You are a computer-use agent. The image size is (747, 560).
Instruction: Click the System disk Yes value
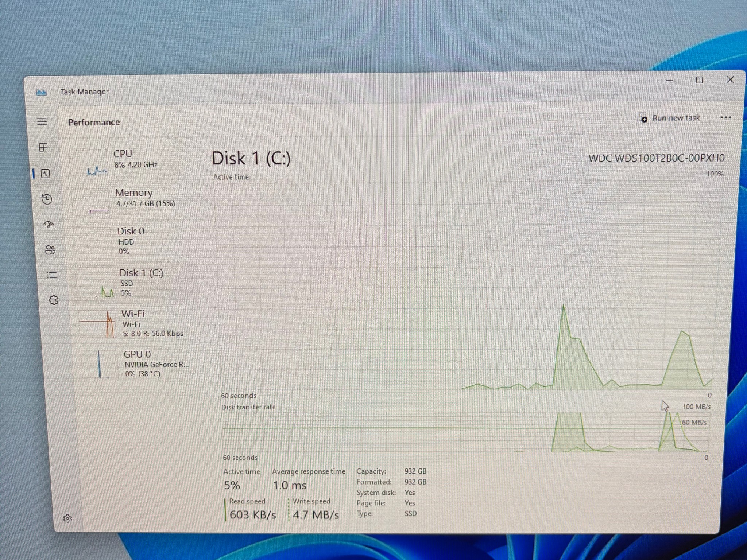410,492
